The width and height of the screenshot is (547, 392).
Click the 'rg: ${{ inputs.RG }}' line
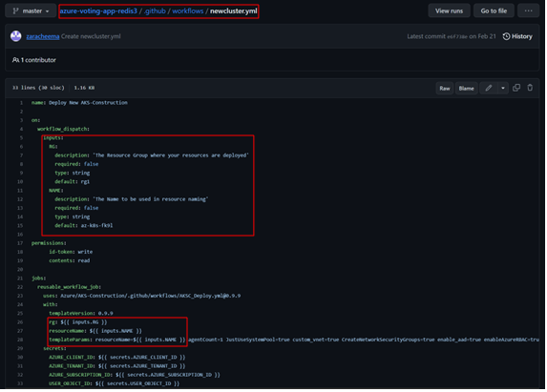(x=78, y=322)
